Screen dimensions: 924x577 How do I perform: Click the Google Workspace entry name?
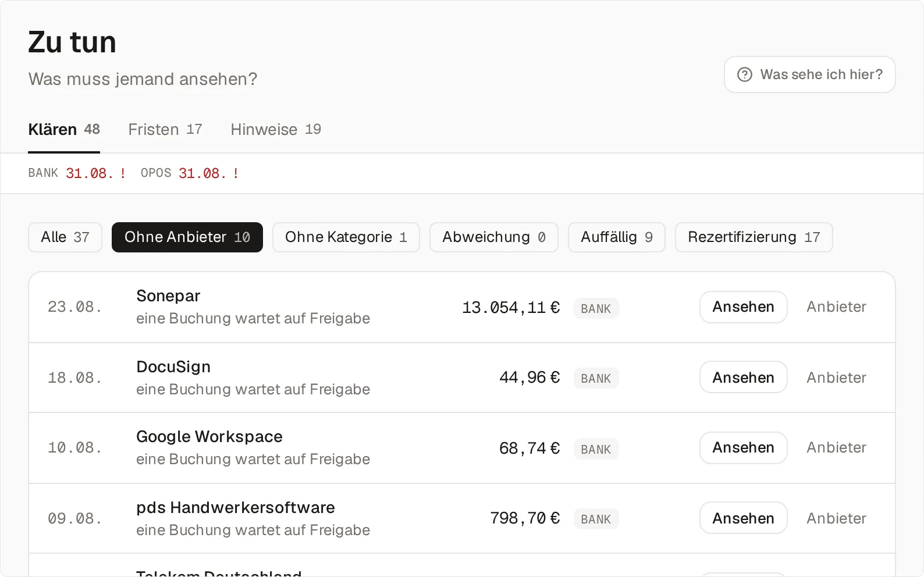click(x=209, y=437)
